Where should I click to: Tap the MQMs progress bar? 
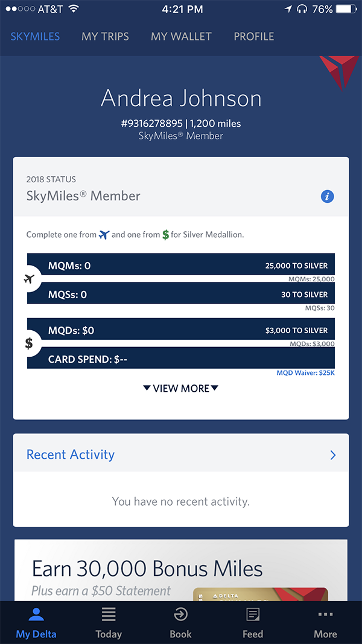(181, 265)
